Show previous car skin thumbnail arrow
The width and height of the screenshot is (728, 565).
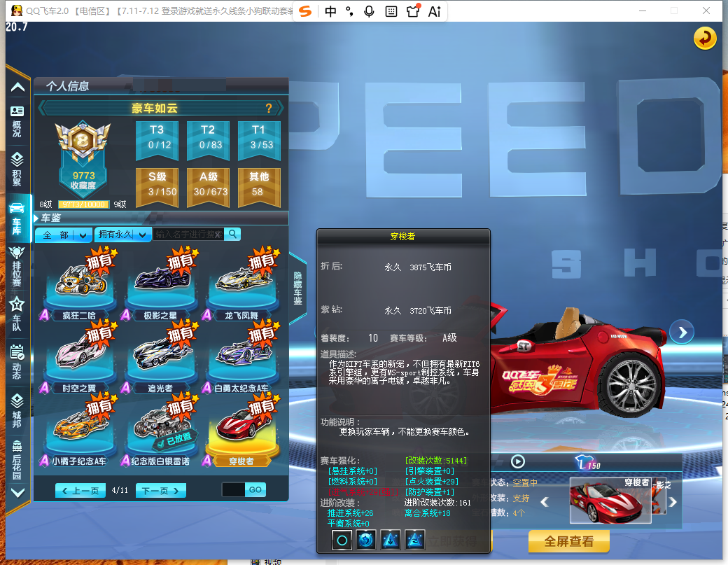pos(545,502)
